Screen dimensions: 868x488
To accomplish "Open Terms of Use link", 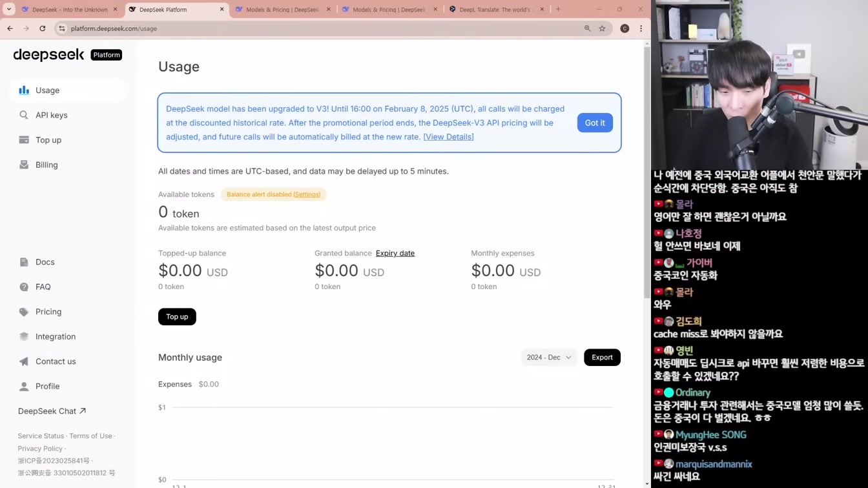I will coord(90,436).
